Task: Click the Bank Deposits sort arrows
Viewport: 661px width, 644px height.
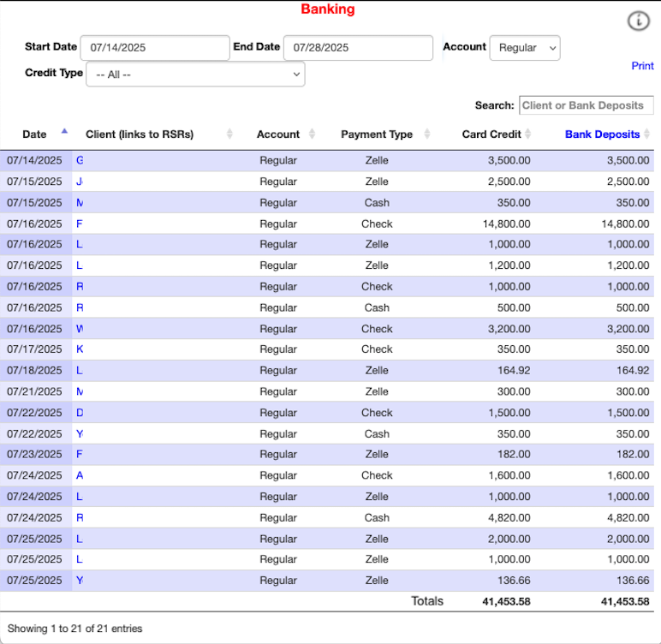Action: 647,134
